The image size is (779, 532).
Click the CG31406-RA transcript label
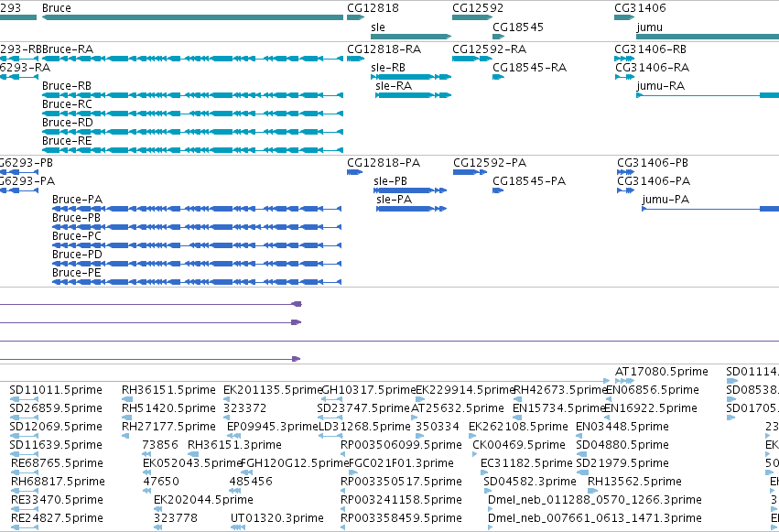[653, 68]
